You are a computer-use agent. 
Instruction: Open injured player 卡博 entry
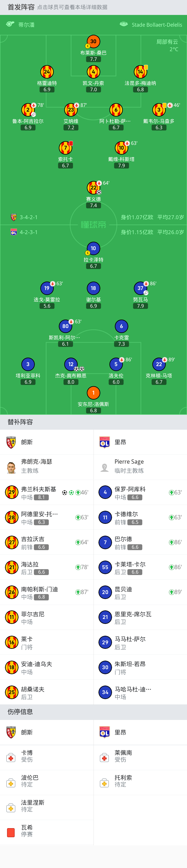tap(47, 757)
